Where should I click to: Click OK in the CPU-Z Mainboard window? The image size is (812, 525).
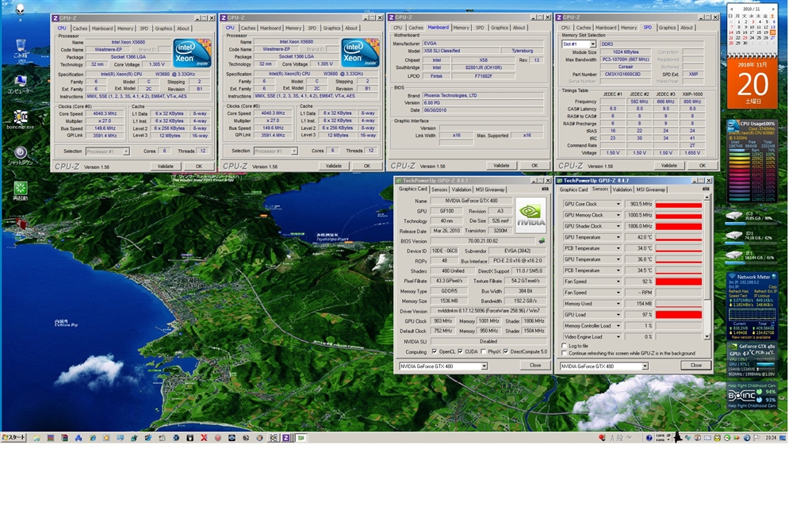pos(534,166)
